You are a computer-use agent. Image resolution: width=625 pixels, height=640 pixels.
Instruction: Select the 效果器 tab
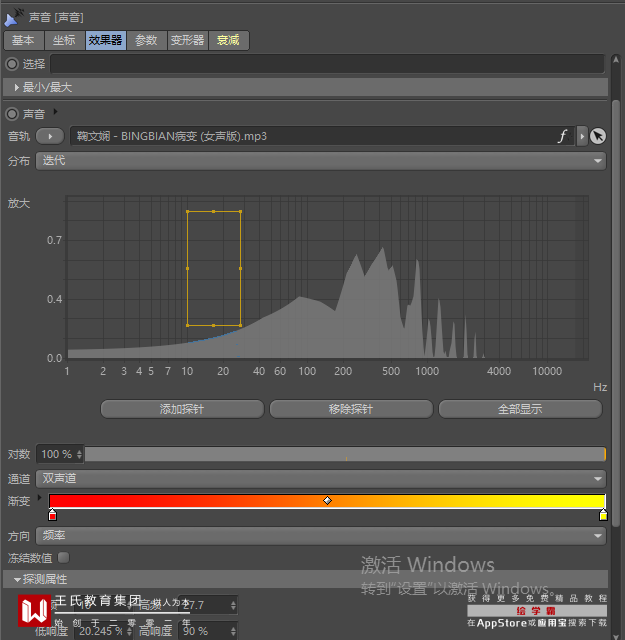click(x=106, y=40)
